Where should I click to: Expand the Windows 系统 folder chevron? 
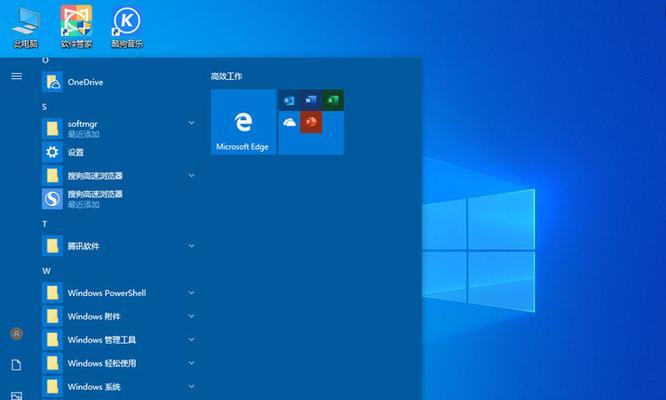click(192, 386)
